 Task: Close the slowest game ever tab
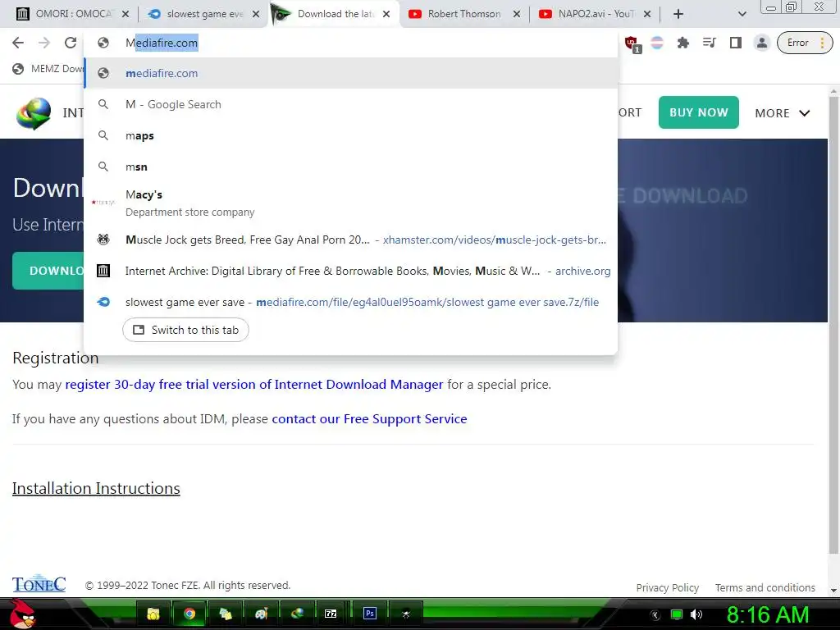(x=256, y=15)
